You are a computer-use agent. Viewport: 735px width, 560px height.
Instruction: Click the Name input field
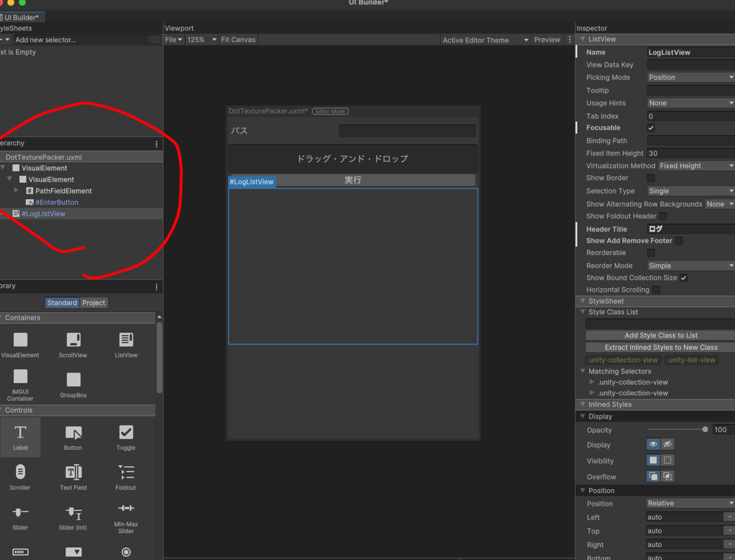[x=691, y=53]
